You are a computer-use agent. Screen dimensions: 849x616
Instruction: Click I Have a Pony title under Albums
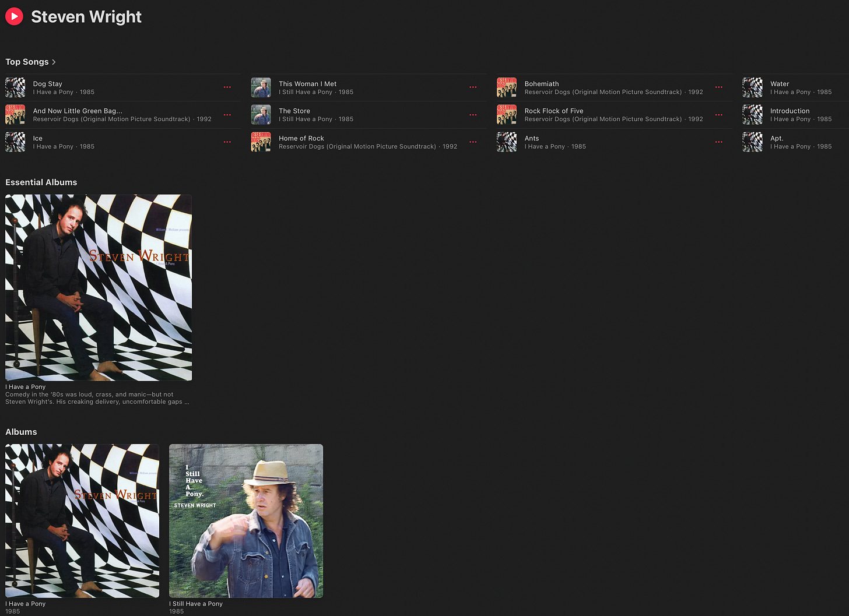[26, 604]
